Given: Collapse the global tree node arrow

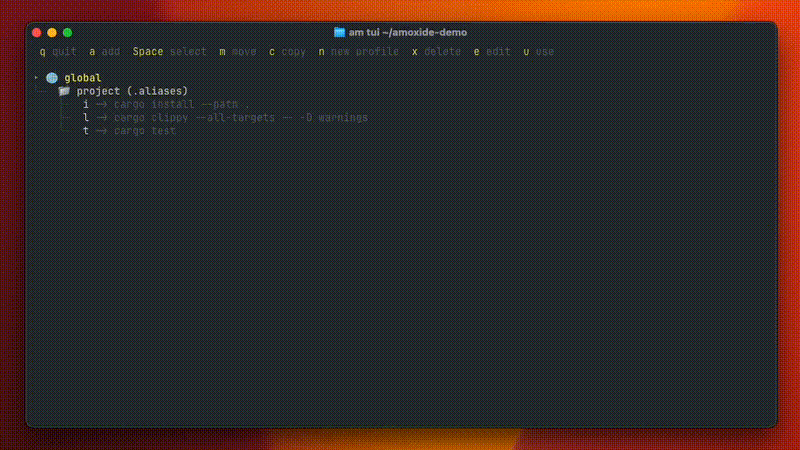Looking at the screenshot, I should [36, 78].
